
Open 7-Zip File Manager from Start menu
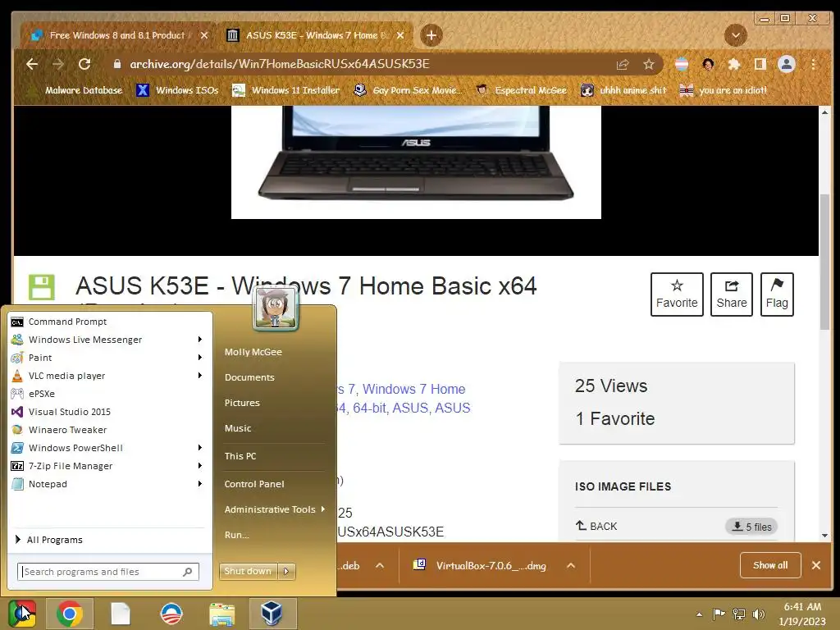[x=102, y=466]
